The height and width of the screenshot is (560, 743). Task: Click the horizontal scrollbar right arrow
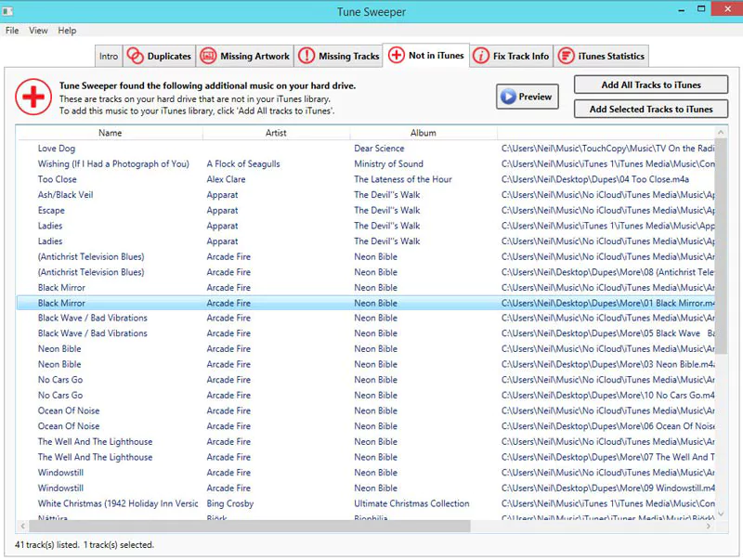coord(709,526)
